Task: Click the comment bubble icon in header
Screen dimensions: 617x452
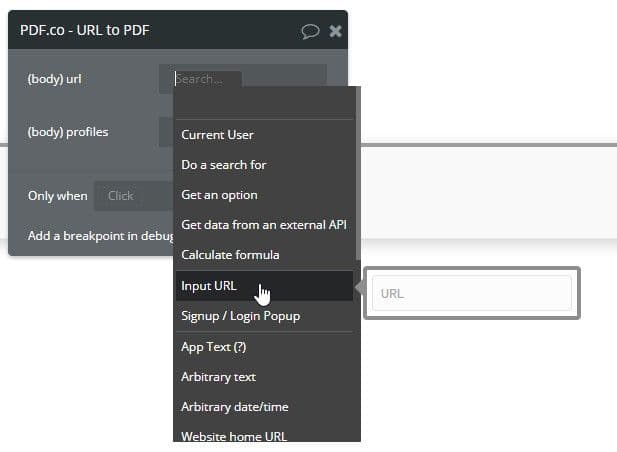Action: (311, 31)
